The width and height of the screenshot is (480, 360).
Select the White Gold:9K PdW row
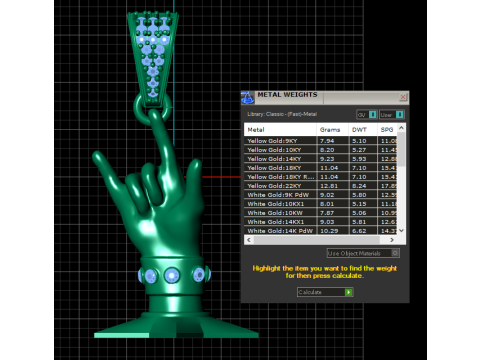point(321,195)
